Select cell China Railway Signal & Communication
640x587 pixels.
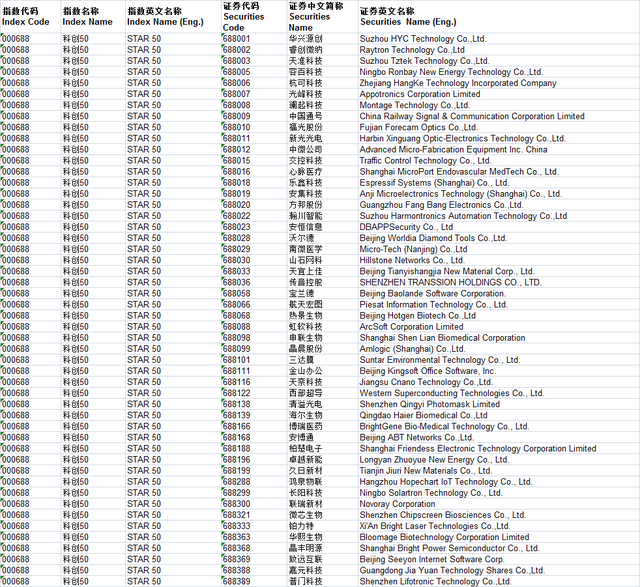pyautogui.click(x=498, y=116)
